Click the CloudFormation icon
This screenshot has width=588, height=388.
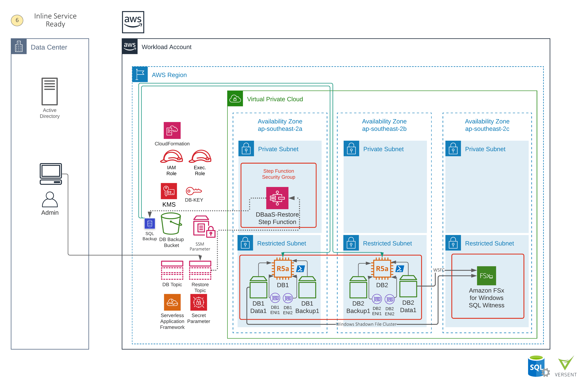coord(172,130)
